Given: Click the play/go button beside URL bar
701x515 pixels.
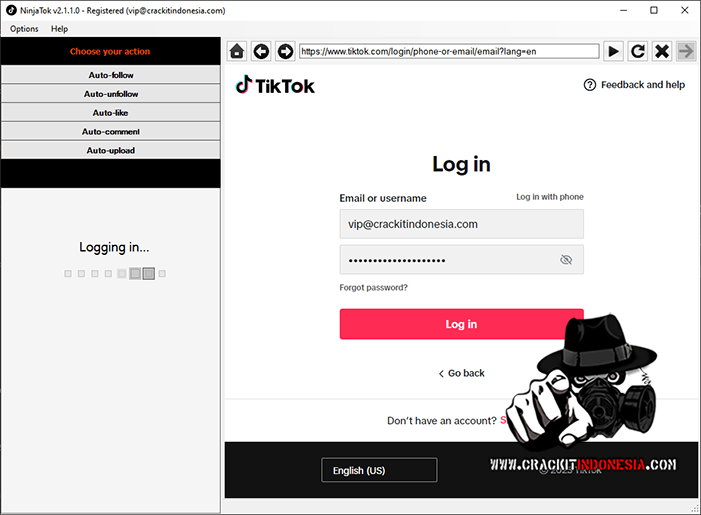Looking at the screenshot, I should point(614,51).
